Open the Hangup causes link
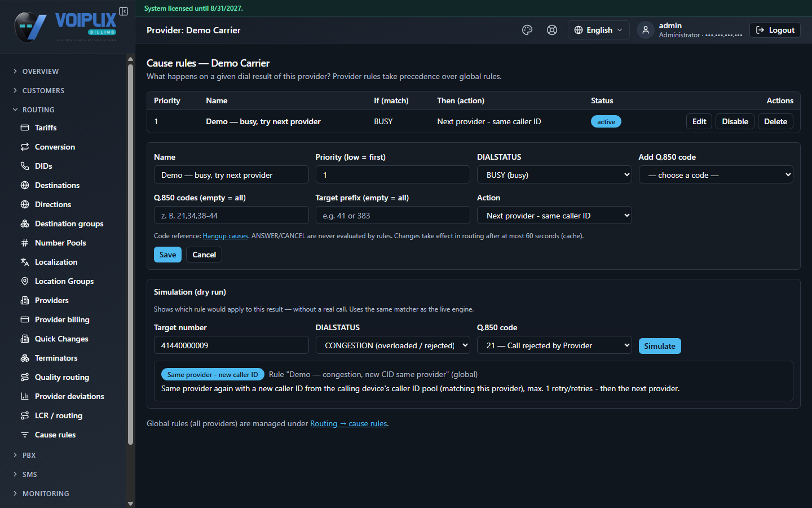812x508 pixels. tap(226, 236)
